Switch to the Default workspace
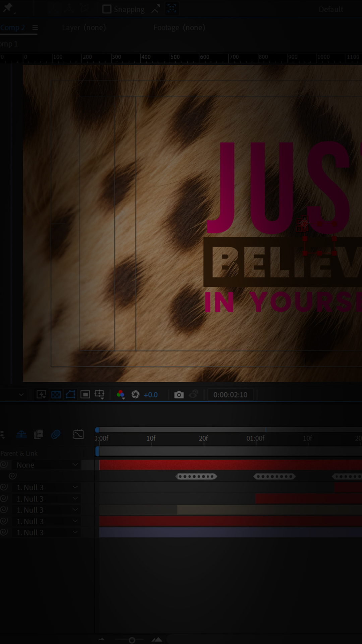The image size is (362, 644). click(331, 9)
